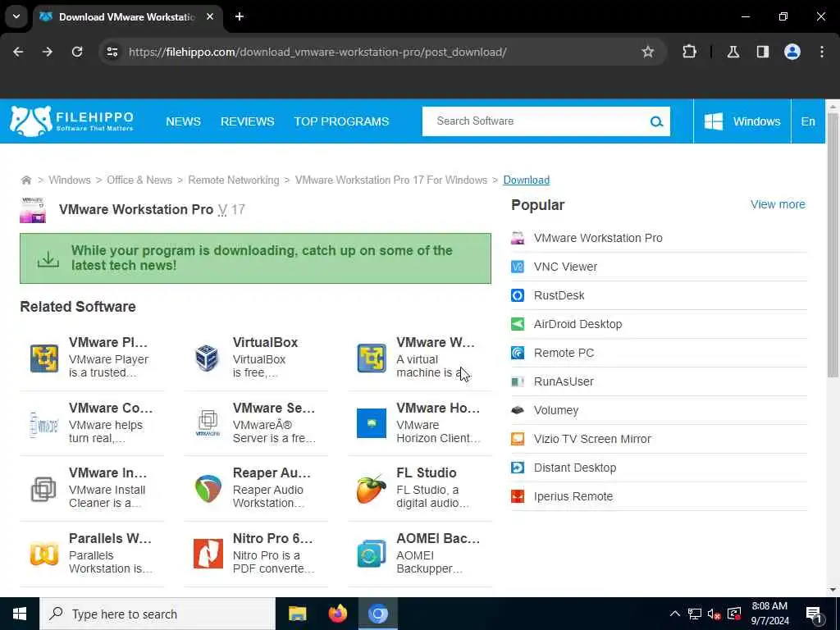
Task: Launch Firefox from the taskbar
Action: pyautogui.click(x=337, y=614)
